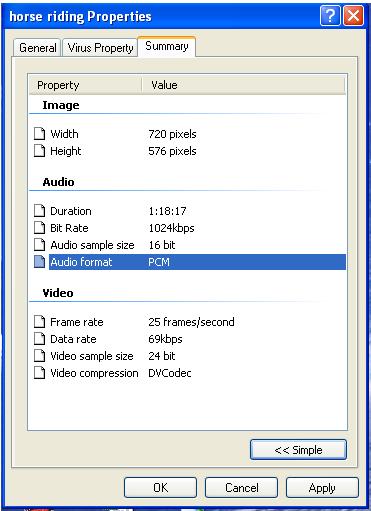The width and height of the screenshot is (371, 511).
Task: Sort by the Property column header
Action: coord(85,85)
